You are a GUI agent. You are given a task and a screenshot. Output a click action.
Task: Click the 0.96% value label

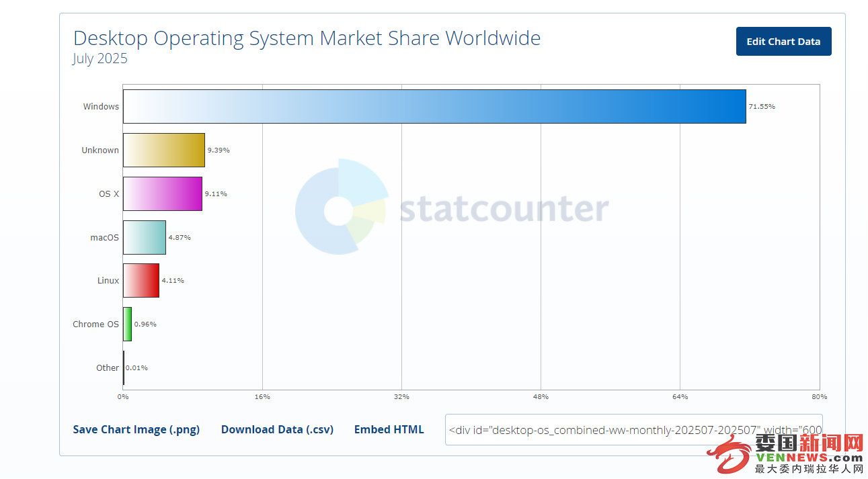pyautogui.click(x=145, y=324)
